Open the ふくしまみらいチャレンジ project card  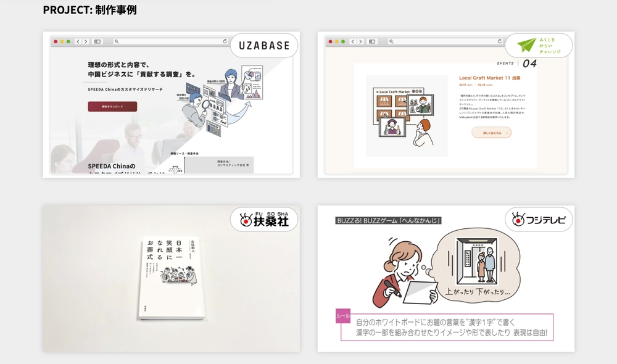click(x=446, y=105)
